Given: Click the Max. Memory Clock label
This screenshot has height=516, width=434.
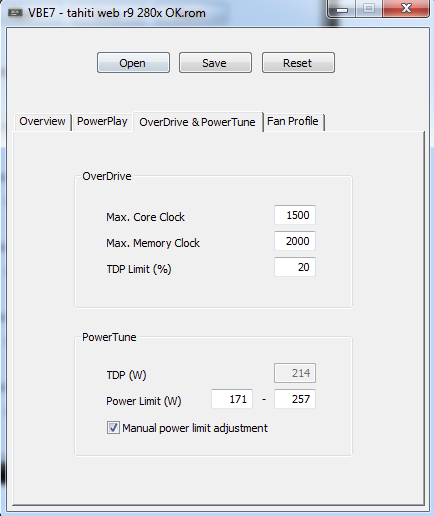Looking at the screenshot, I should coord(153,243).
